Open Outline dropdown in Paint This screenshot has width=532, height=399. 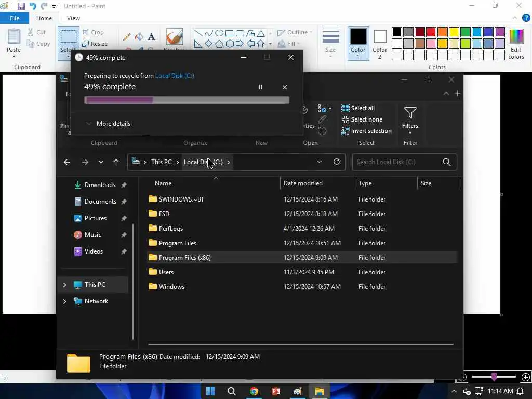click(x=295, y=32)
